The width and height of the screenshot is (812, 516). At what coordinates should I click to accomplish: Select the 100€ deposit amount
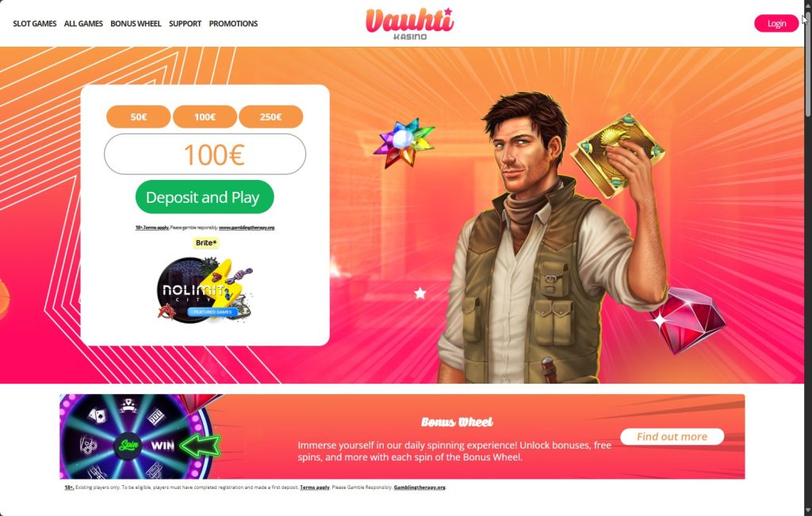coord(205,117)
